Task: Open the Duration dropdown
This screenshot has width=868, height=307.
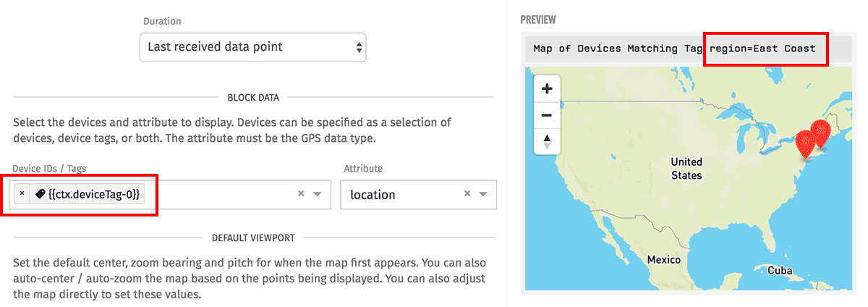Action: point(252,47)
